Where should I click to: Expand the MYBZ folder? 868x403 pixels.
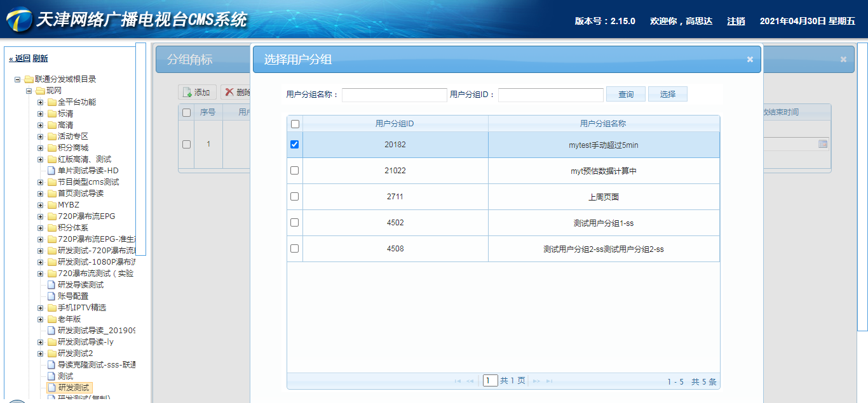pyautogui.click(x=41, y=205)
